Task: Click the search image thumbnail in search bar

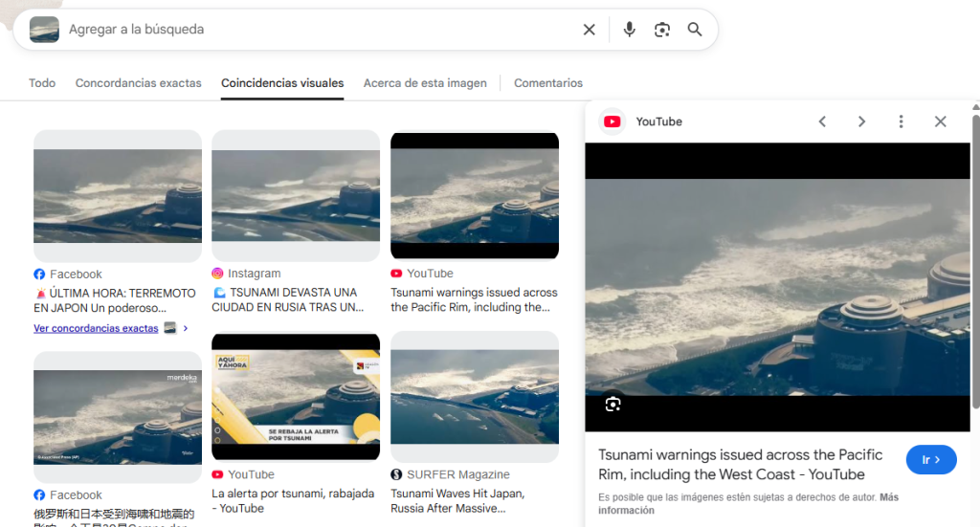Action: (x=44, y=30)
